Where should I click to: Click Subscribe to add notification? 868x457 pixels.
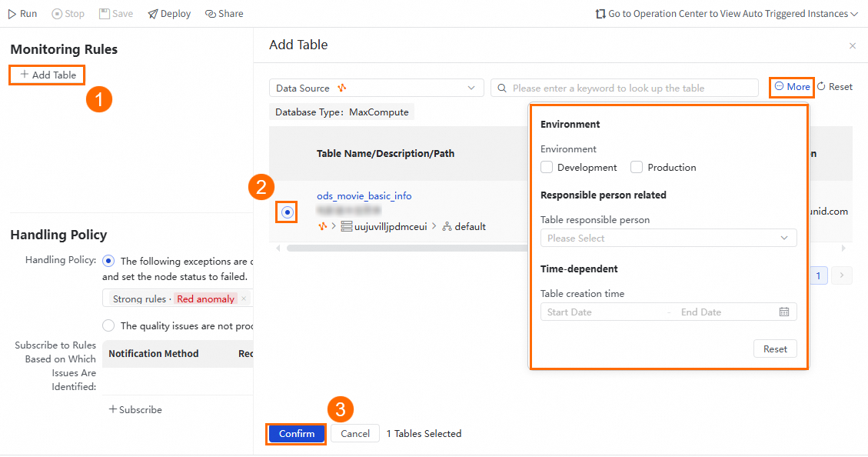pyautogui.click(x=135, y=409)
